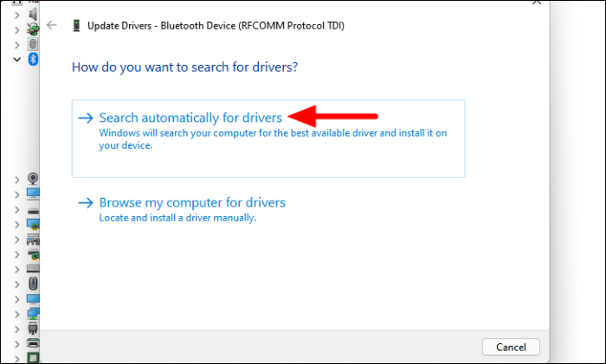Click the 'How do you want to search for drivers?' heading
Image resolution: width=606 pixels, height=364 pixels.
pyautogui.click(x=184, y=67)
